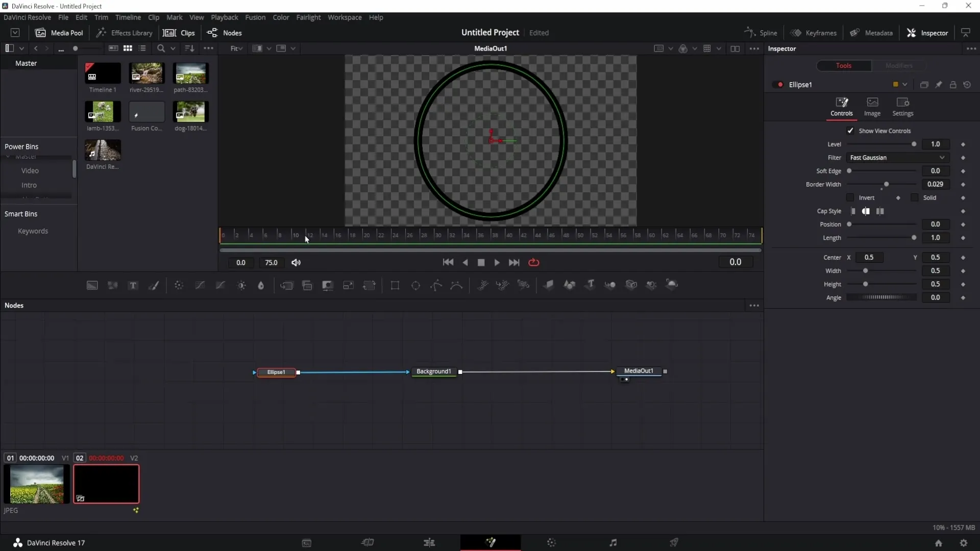Click the Fusion composition tool icon

click(x=146, y=112)
